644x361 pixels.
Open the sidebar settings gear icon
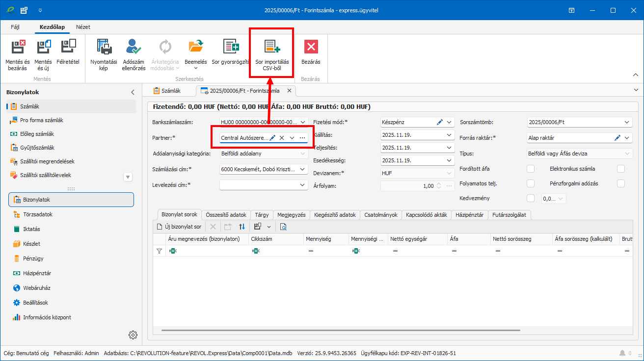point(133,335)
